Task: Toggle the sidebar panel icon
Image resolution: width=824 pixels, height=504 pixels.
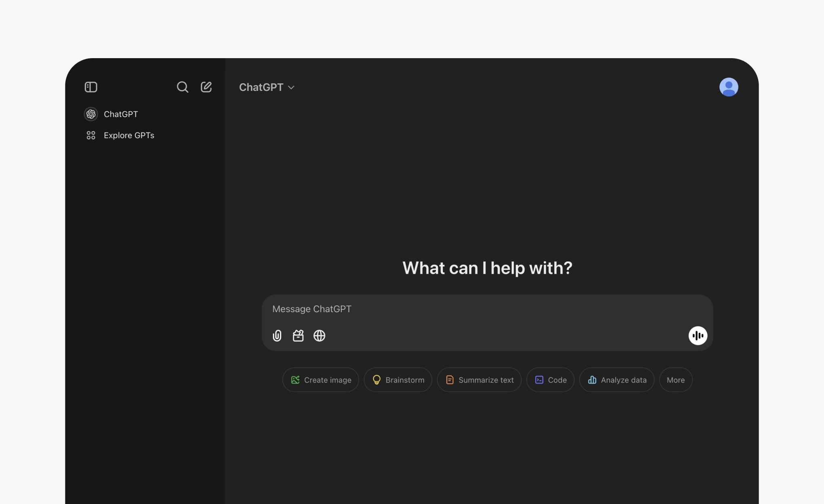Action: [91, 87]
